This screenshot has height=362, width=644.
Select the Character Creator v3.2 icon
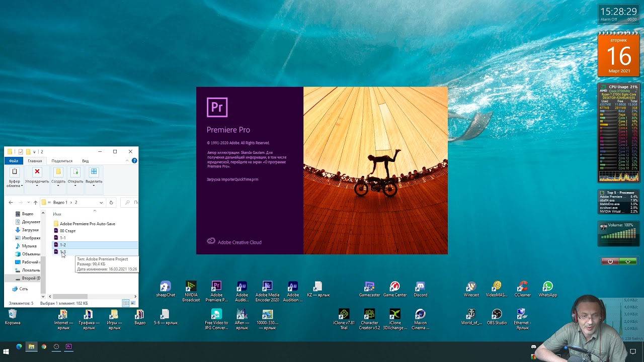[369, 319]
